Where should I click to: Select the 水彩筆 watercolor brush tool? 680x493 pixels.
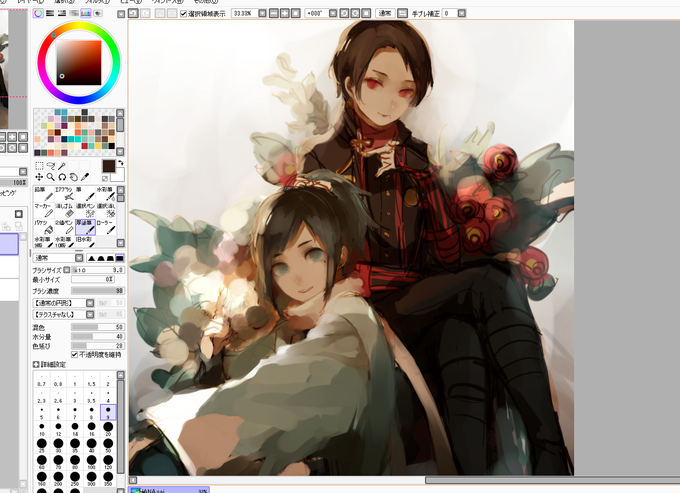pyautogui.click(x=105, y=194)
